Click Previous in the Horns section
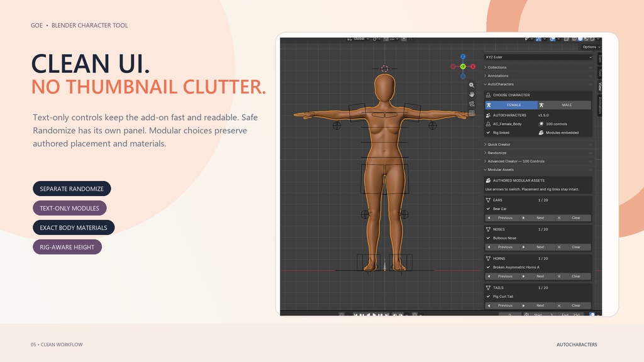 [502, 277]
